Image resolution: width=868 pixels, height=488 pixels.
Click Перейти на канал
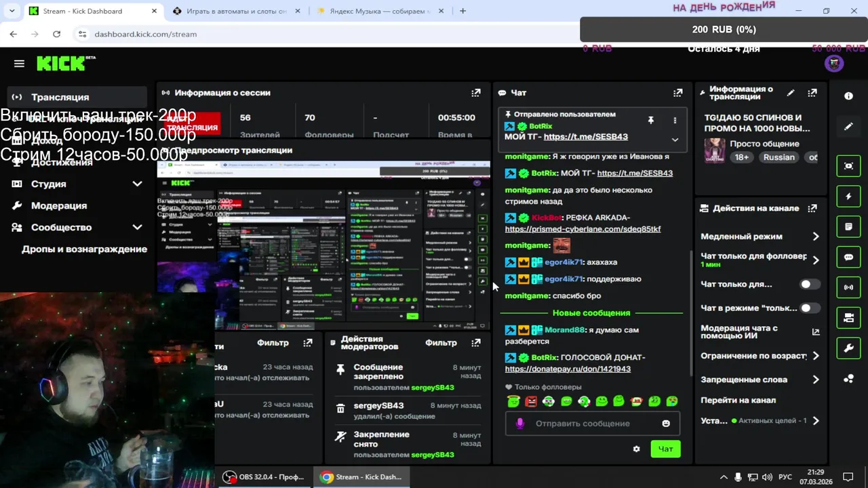(x=738, y=400)
